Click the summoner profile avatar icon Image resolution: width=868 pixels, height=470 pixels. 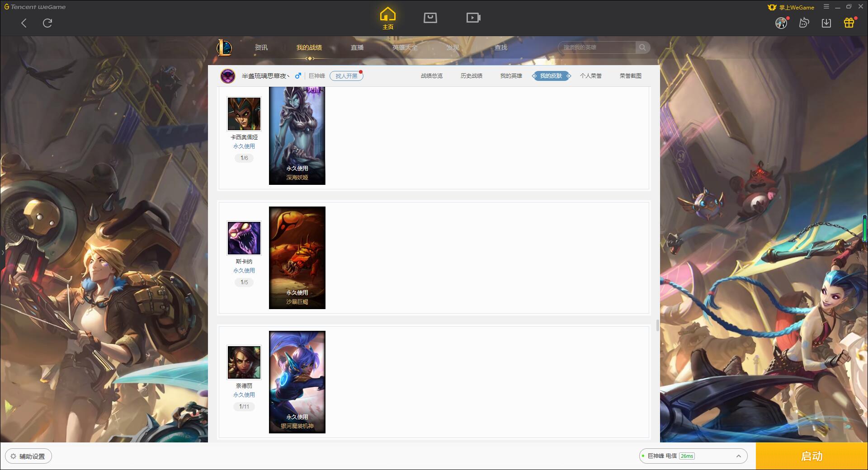[x=228, y=76]
